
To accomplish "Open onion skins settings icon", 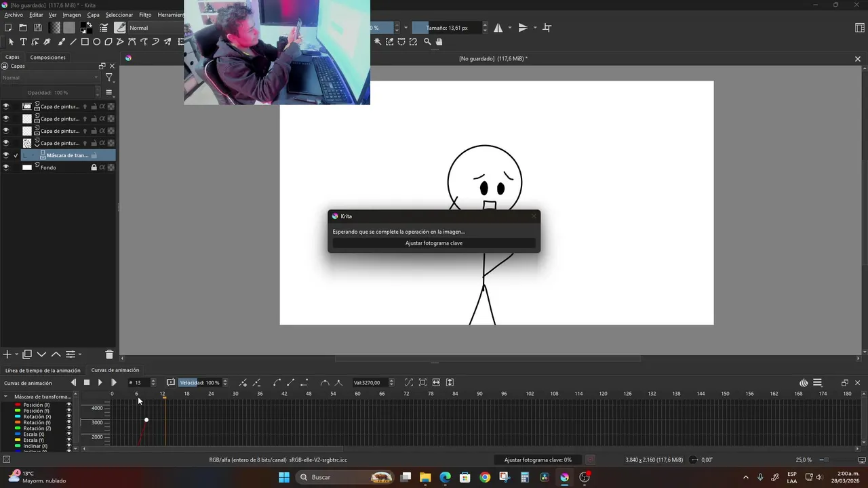I will (x=804, y=383).
